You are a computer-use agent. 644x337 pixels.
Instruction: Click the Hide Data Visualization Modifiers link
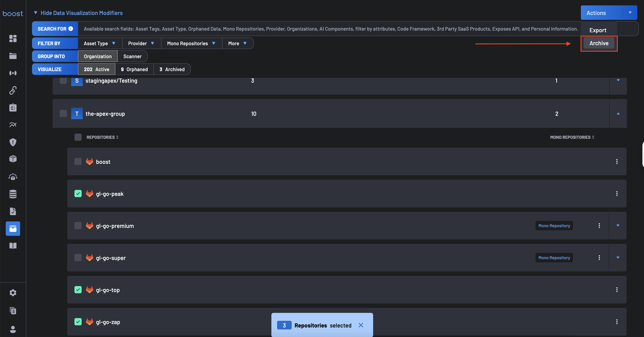coord(81,13)
